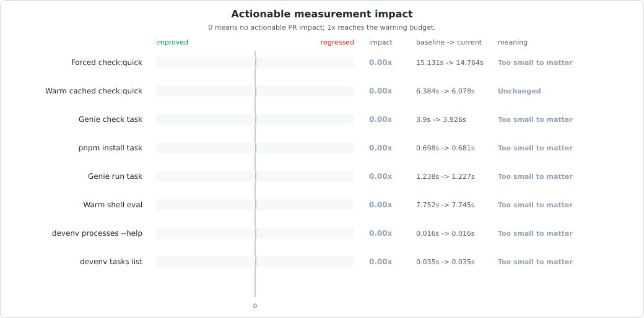The image size is (644, 318).
Task: Click 'Too small to matter' for pnpm install task
Action: [x=535, y=148]
